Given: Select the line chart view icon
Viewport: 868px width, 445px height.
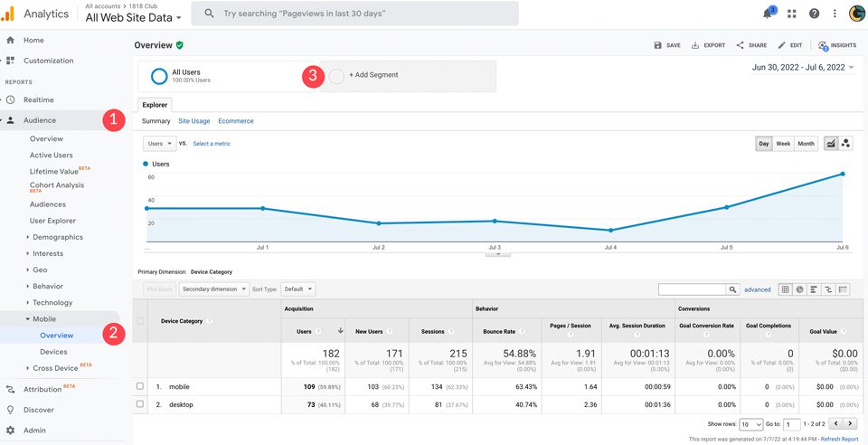Looking at the screenshot, I should click(831, 144).
